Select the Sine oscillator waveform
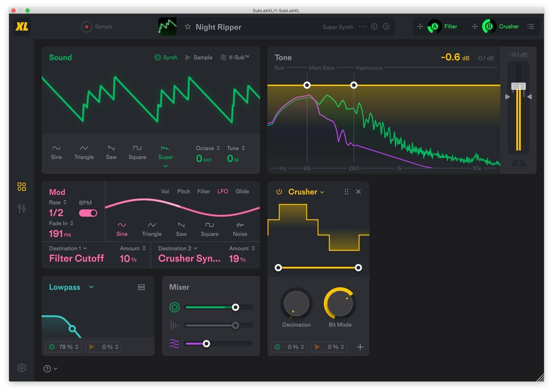 click(x=56, y=152)
